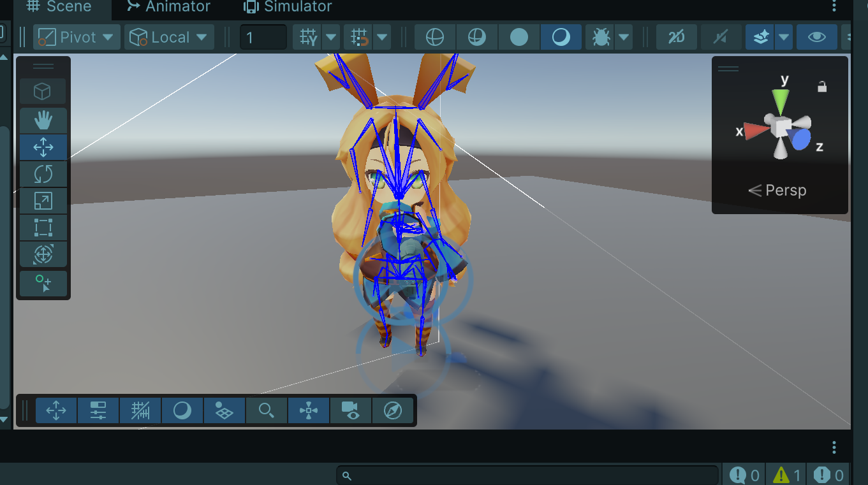Image resolution: width=868 pixels, height=485 pixels.
Task: Toggle grid visibility button
Action: coord(308,38)
